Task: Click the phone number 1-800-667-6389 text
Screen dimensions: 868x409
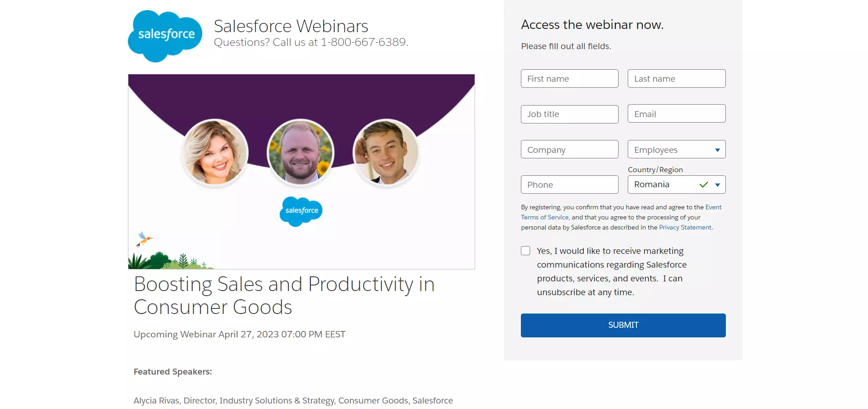Action: (364, 42)
